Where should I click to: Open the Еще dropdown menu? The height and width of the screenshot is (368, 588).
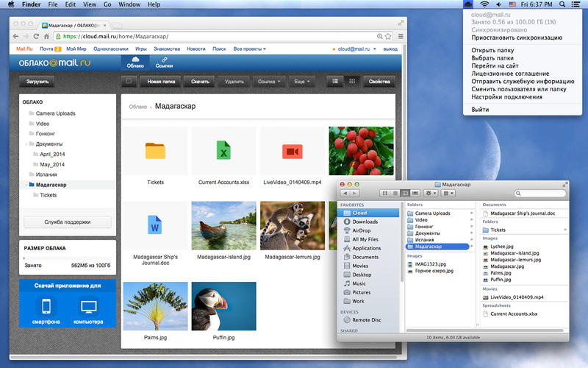pos(301,82)
